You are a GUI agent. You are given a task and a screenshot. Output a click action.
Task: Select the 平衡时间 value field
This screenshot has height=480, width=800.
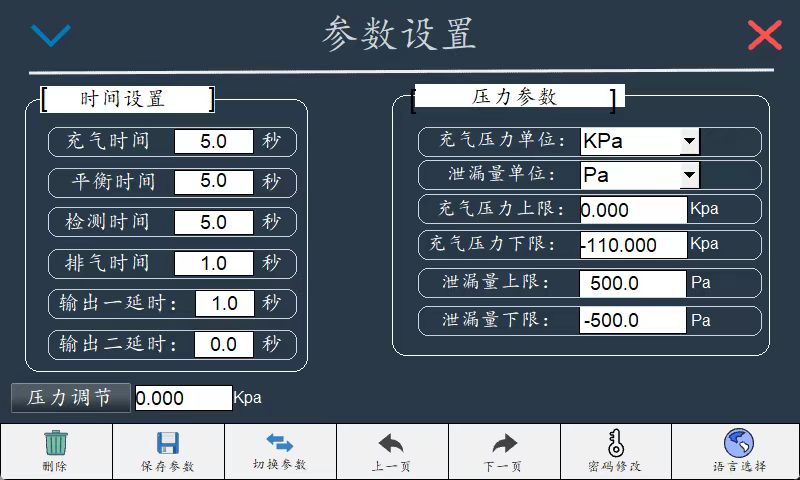coord(214,182)
